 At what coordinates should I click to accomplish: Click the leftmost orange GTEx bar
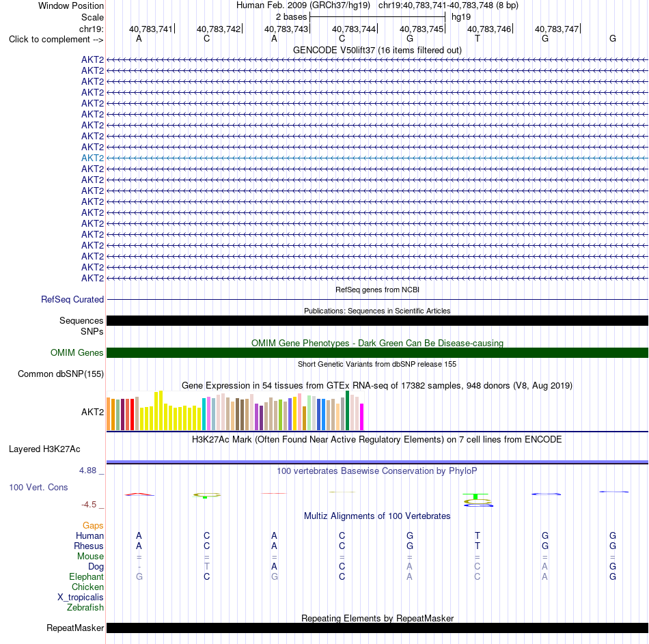coord(109,414)
